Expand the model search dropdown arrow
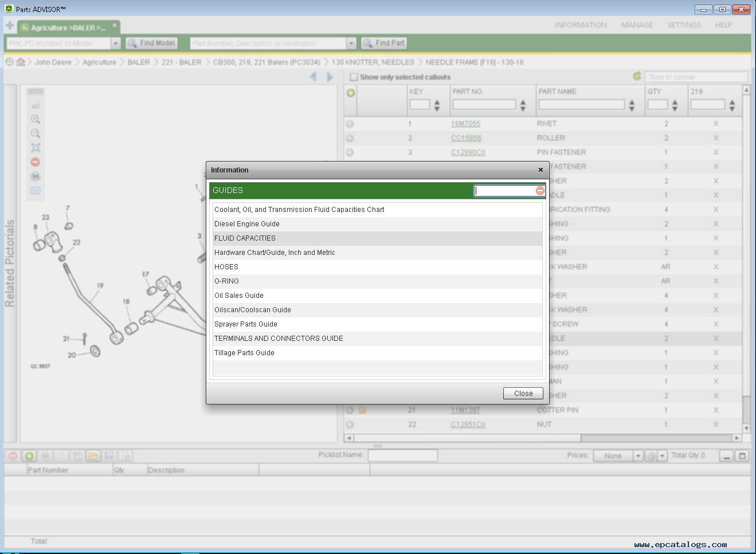Image resolution: width=756 pixels, height=554 pixels. 115,44
